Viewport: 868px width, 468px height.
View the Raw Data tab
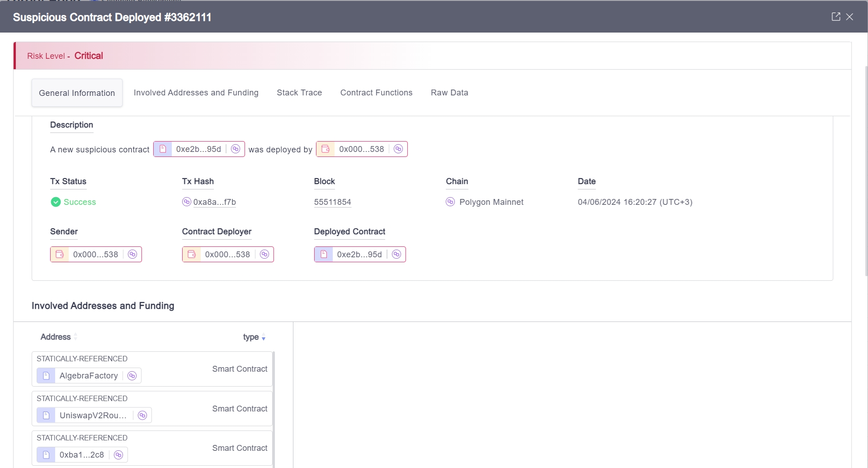pyautogui.click(x=449, y=93)
